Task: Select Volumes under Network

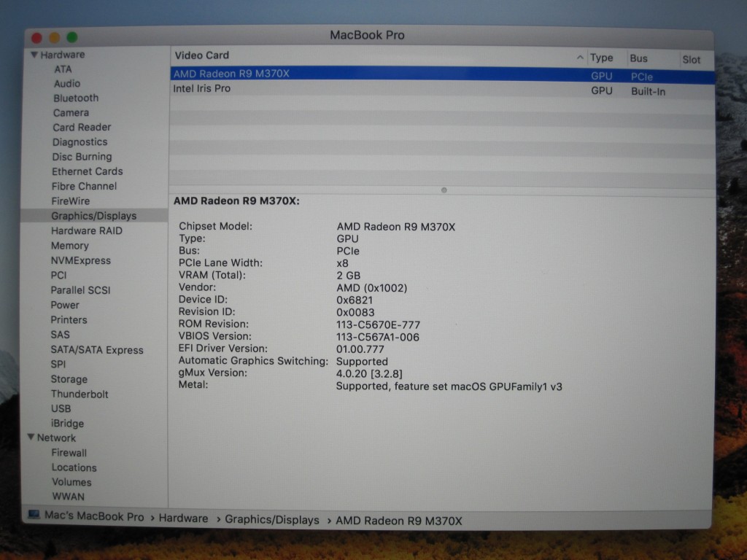Action: (71, 482)
